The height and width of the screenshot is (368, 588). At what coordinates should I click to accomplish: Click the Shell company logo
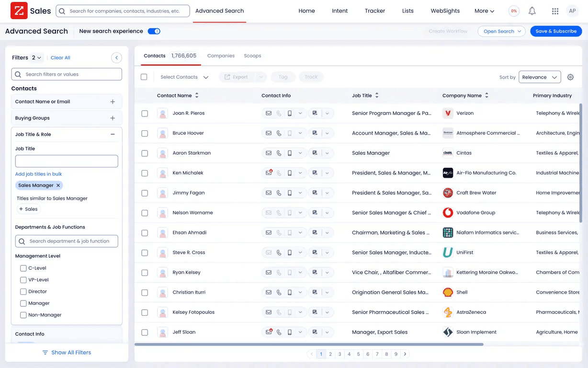(448, 292)
